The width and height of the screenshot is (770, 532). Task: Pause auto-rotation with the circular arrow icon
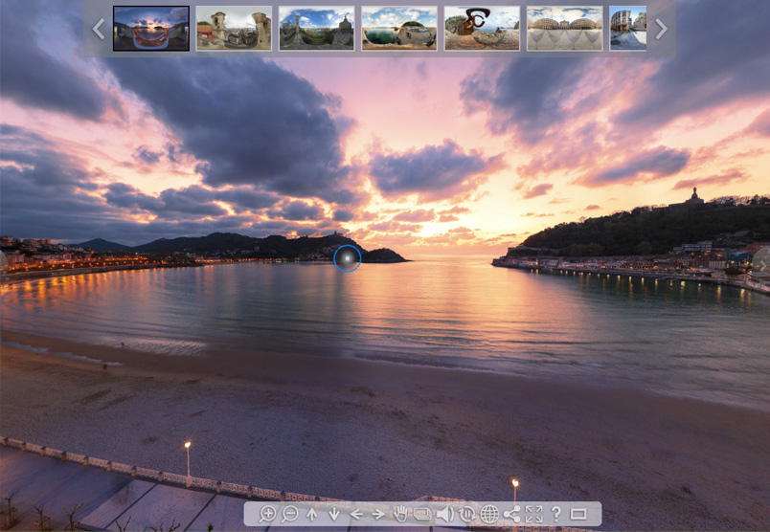pos(467,514)
